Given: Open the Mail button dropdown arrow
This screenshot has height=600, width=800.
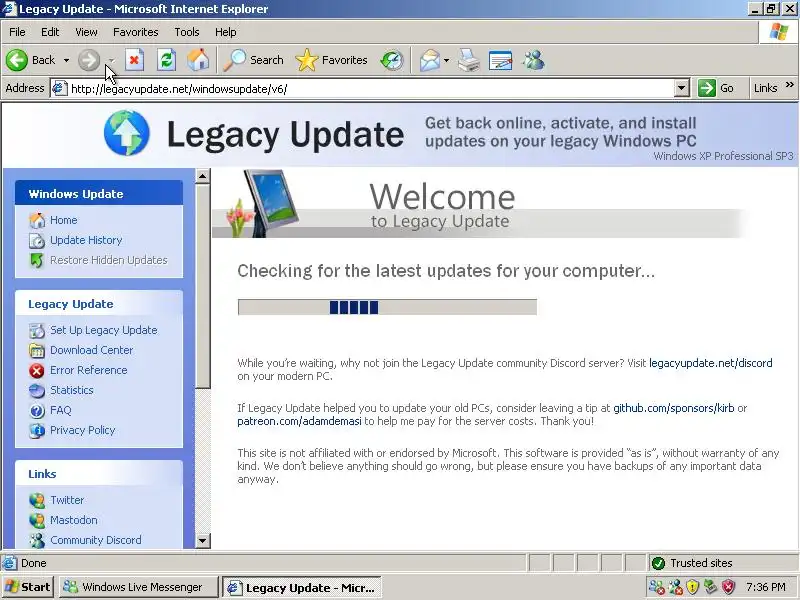Looking at the screenshot, I should pos(446,60).
